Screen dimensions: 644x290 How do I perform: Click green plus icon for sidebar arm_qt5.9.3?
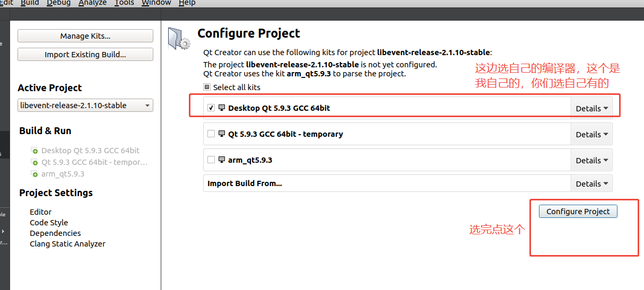pos(35,174)
